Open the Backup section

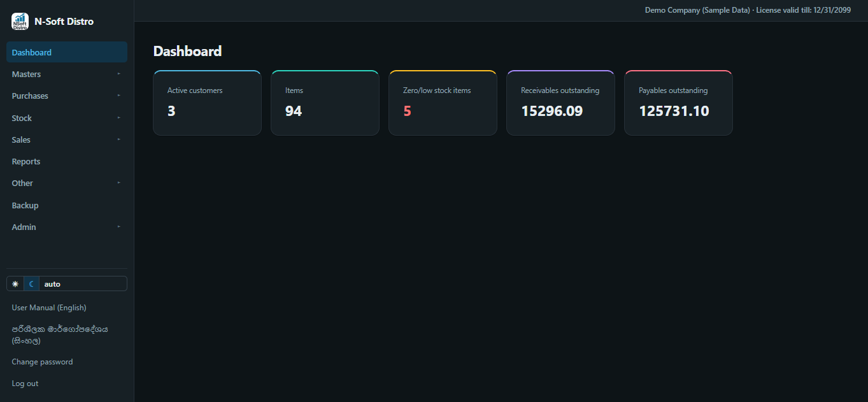click(67, 205)
